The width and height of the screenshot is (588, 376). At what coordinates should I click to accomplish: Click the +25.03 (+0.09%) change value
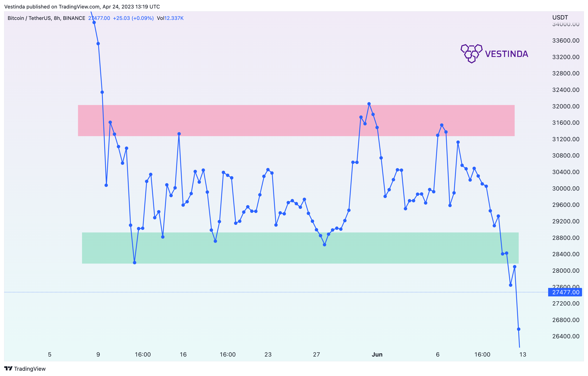coord(133,18)
